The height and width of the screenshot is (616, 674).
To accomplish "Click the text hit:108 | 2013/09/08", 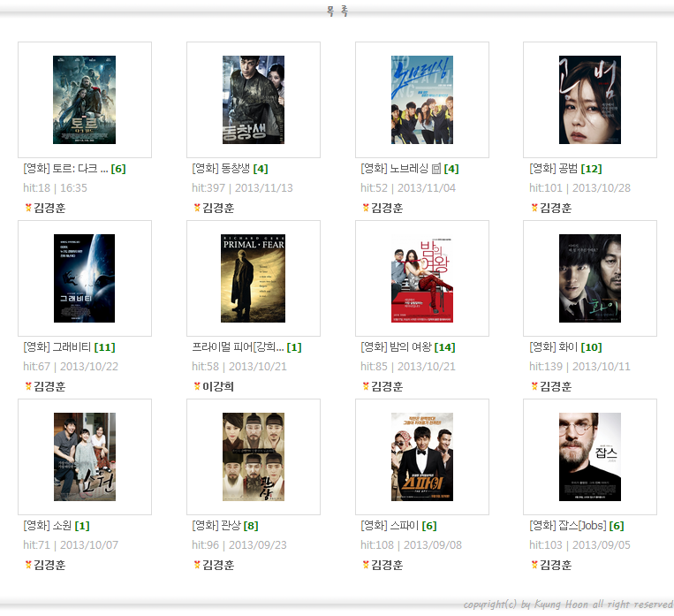I will [411, 545].
